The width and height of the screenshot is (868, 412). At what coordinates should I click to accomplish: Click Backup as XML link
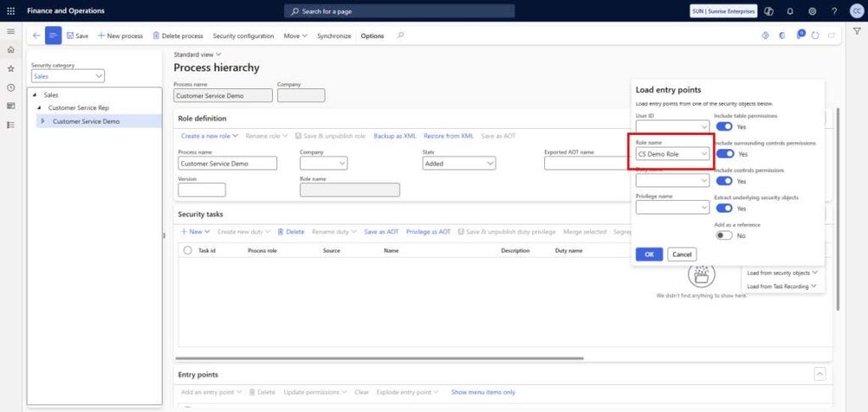click(395, 136)
